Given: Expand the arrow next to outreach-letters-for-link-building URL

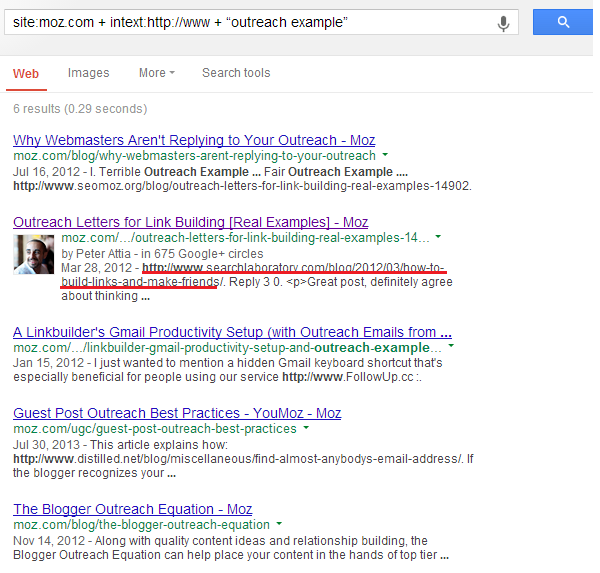Looking at the screenshot, I should pos(438,237).
